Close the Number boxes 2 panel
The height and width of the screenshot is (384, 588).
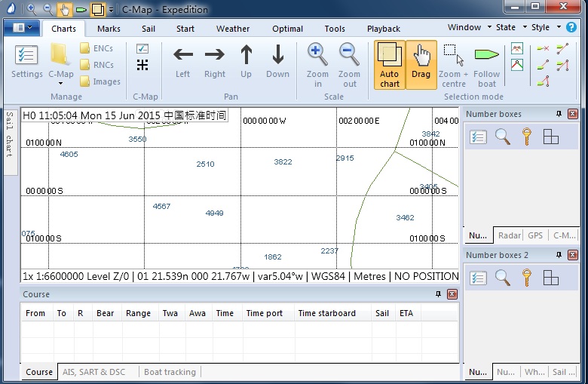click(573, 255)
